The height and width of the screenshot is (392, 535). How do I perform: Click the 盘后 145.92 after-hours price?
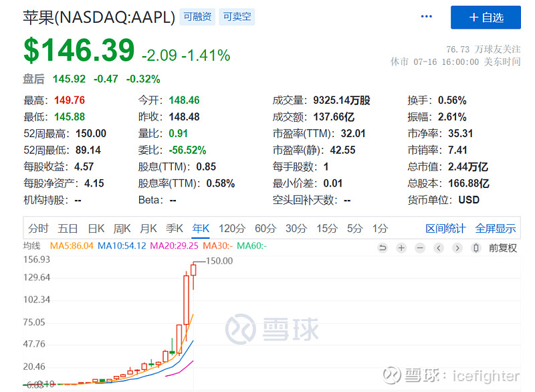pos(70,79)
